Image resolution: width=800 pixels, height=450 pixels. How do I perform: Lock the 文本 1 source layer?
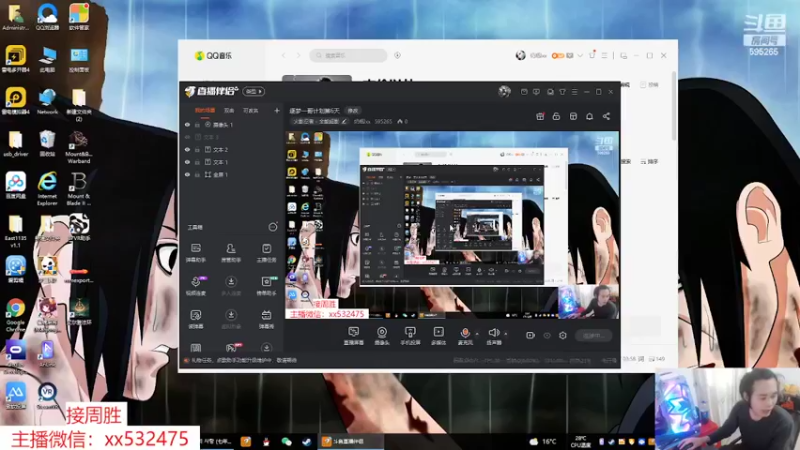[x=197, y=162]
